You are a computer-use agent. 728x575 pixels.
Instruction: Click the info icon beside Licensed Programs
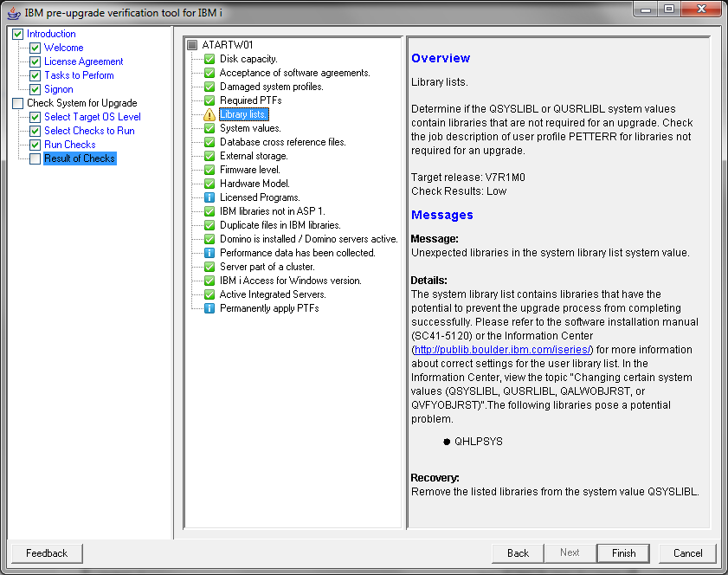pos(209,197)
